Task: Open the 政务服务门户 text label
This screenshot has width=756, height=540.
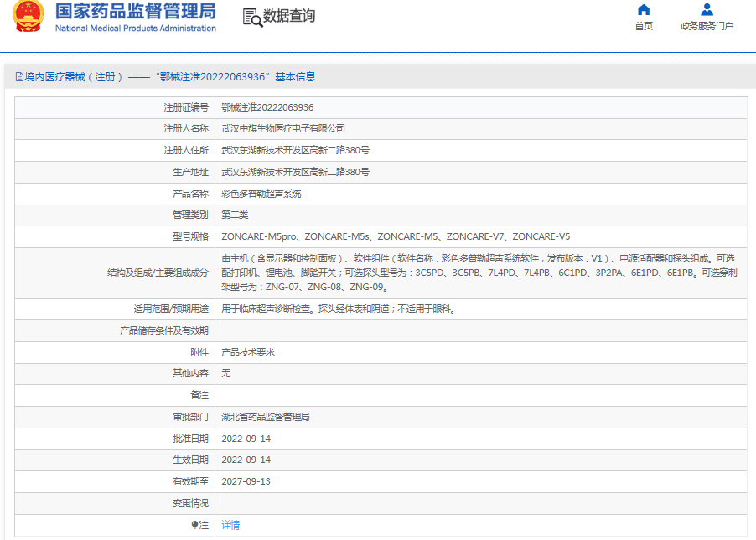Action: tap(707, 26)
